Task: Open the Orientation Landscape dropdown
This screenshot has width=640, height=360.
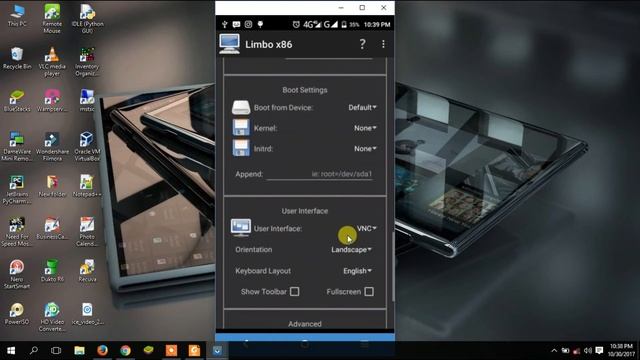Action: click(351, 249)
